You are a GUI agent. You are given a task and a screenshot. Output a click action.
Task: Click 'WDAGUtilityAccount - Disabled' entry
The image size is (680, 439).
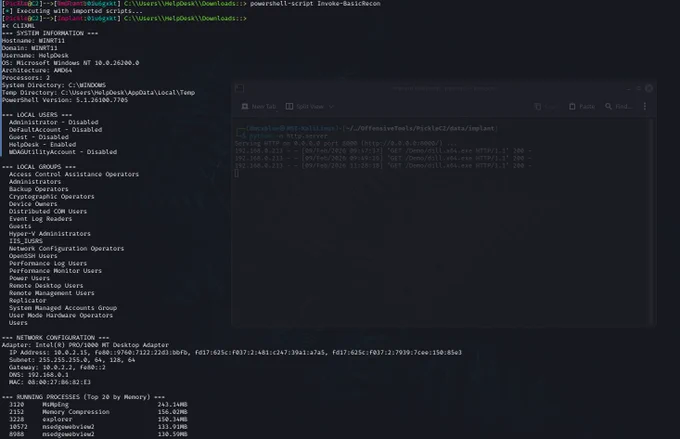[x=63, y=152]
